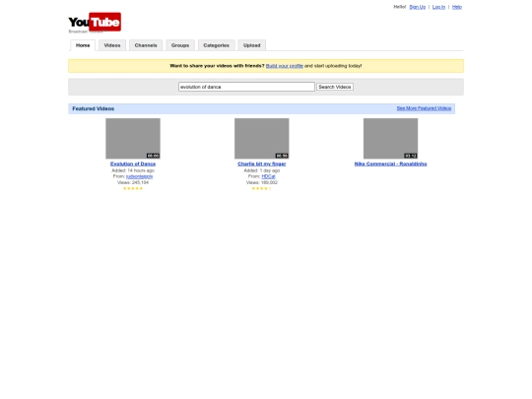
Task: Click the 'Views: 245,104' text
Action: pos(133,182)
